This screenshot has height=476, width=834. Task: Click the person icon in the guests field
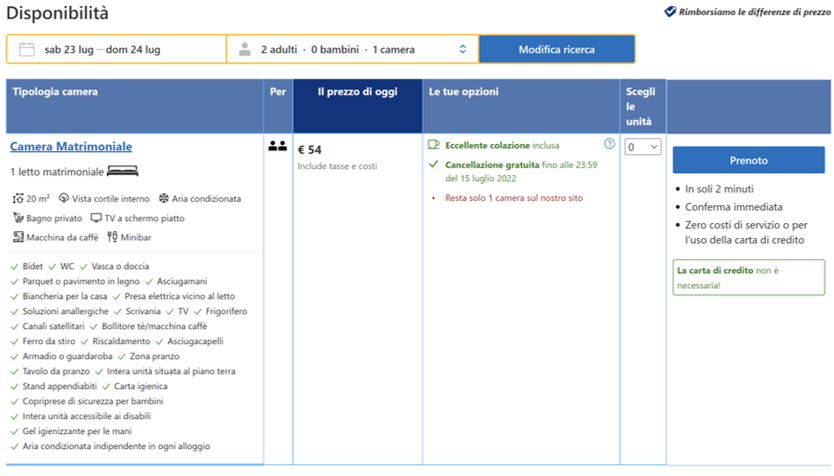243,49
